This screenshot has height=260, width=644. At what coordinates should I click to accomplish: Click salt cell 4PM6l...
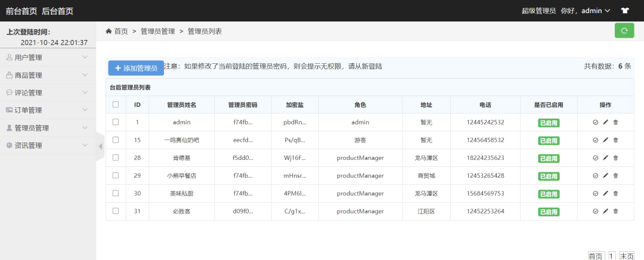pos(295,193)
